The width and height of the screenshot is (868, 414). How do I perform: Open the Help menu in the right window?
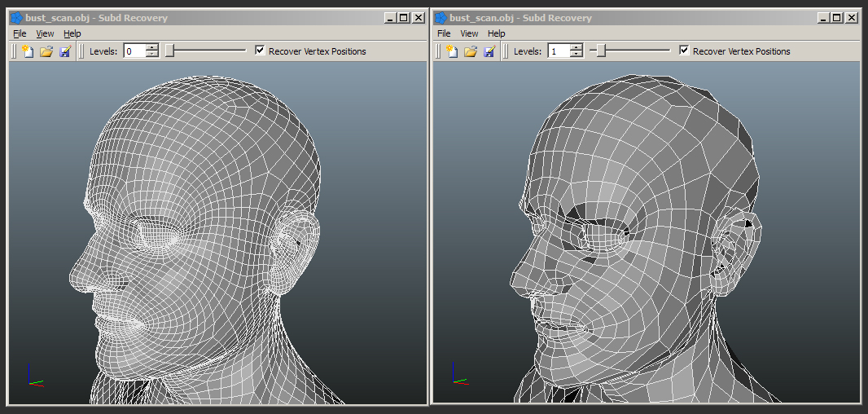coord(497,33)
